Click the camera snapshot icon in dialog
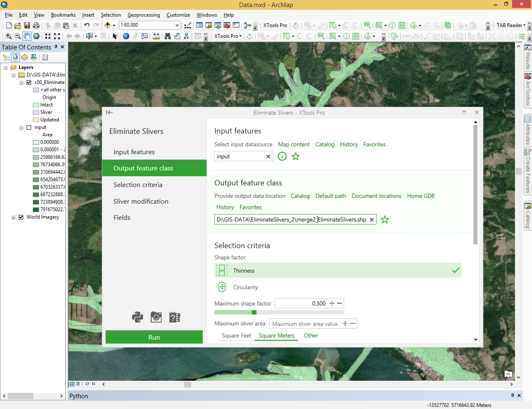This screenshot has height=409, width=532. click(x=156, y=317)
